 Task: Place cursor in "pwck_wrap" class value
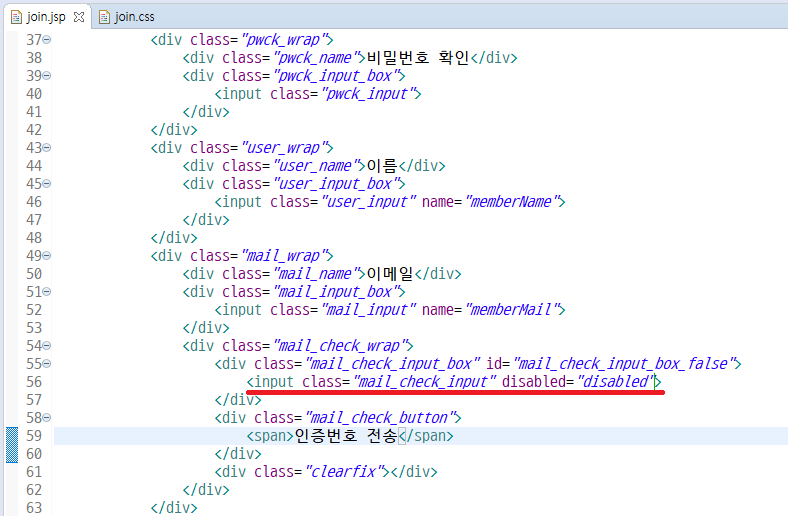pyautogui.click(x=286, y=40)
